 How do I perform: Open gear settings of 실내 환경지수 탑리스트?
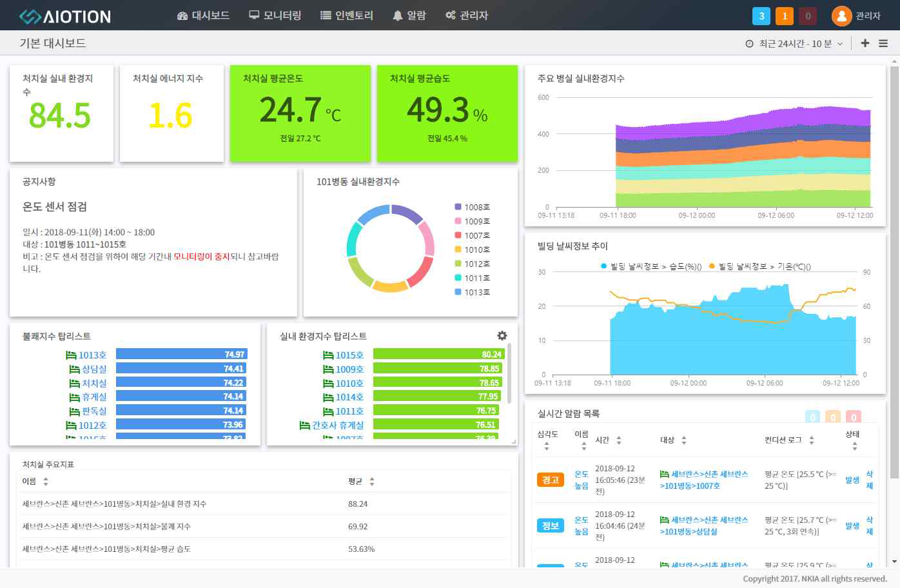point(502,335)
